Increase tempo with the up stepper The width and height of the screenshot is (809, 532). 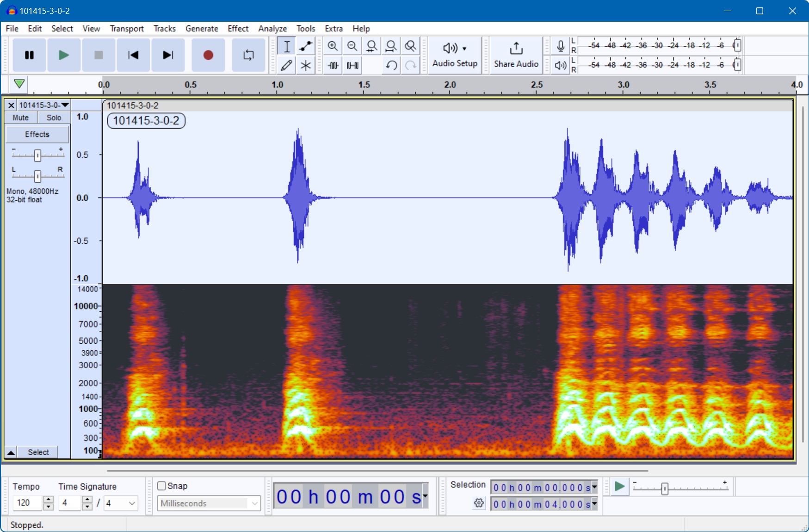click(x=49, y=499)
